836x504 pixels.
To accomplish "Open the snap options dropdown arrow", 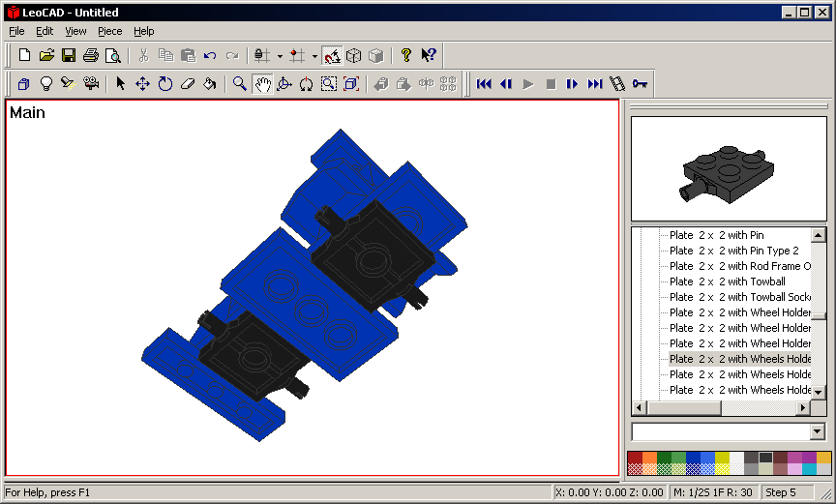I will [x=280, y=56].
